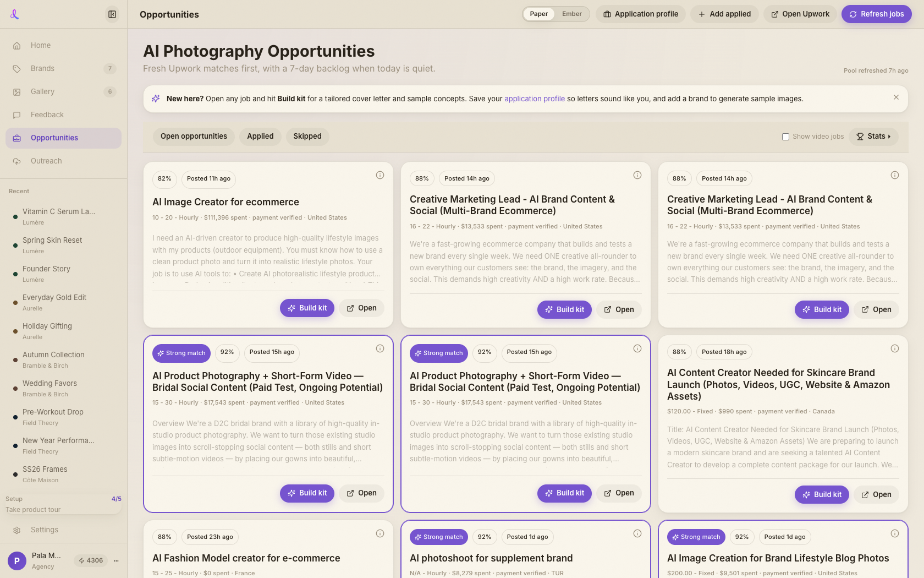Show info for AI Image Creator for ecommerce
The width and height of the screenshot is (924, 578).
point(380,175)
